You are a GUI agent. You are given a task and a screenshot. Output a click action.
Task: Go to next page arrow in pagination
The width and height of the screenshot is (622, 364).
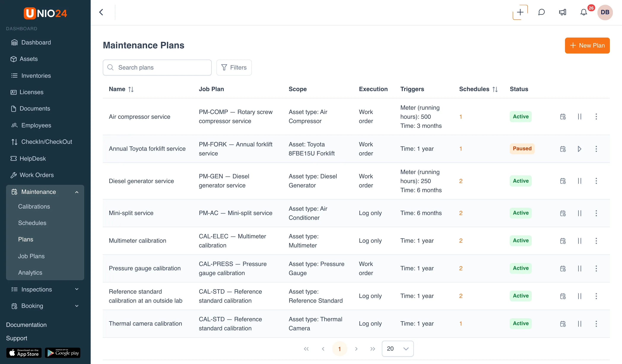(x=356, y=349)
